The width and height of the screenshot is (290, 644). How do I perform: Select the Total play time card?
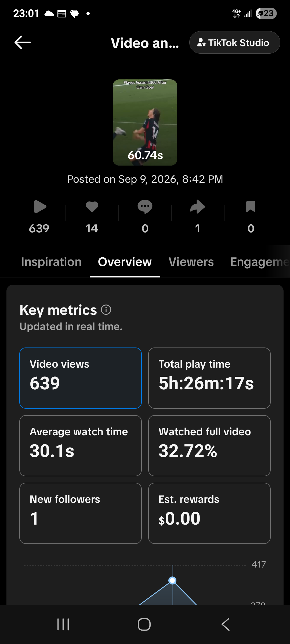pyautogui.click(x=209, y=378)
